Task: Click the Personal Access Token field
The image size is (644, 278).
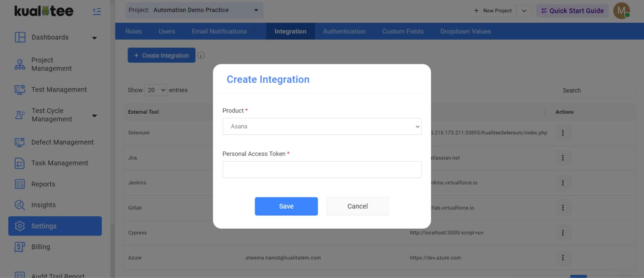Action: pos(322,170)
